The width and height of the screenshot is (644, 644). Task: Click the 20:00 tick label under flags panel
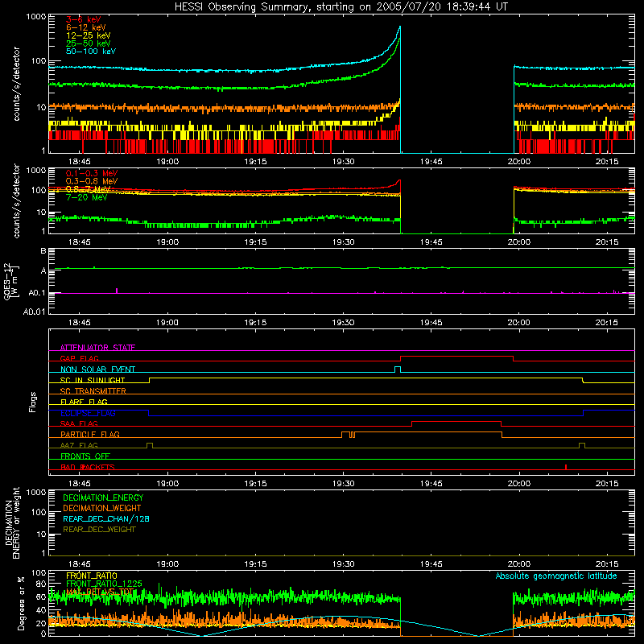[x=518, y=484]
